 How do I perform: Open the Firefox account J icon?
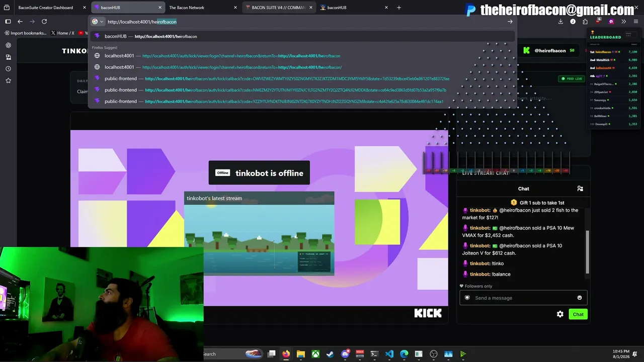[573, 22]
